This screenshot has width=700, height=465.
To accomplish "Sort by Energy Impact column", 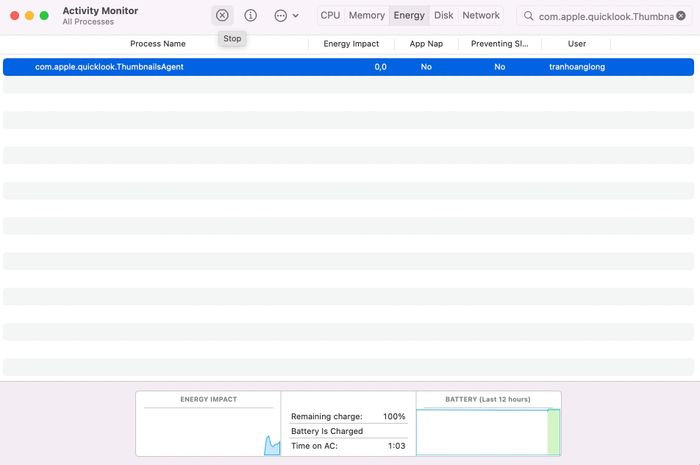I will [x=351, y=44].
